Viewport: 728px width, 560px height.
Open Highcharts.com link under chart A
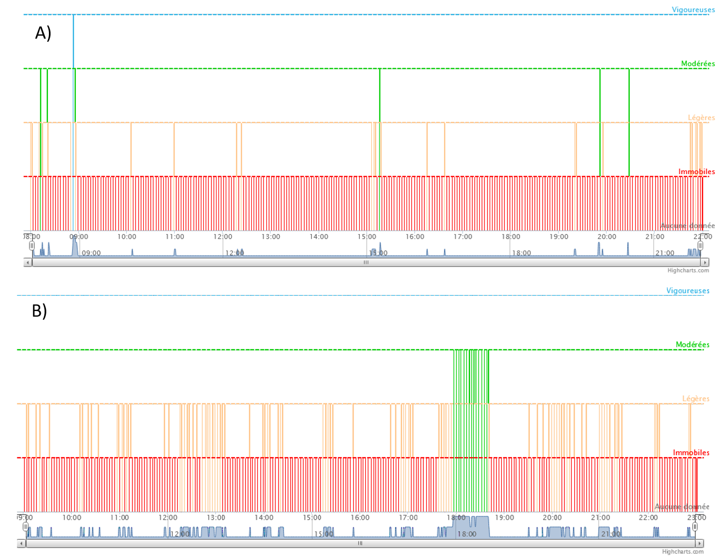click(688, 270)
